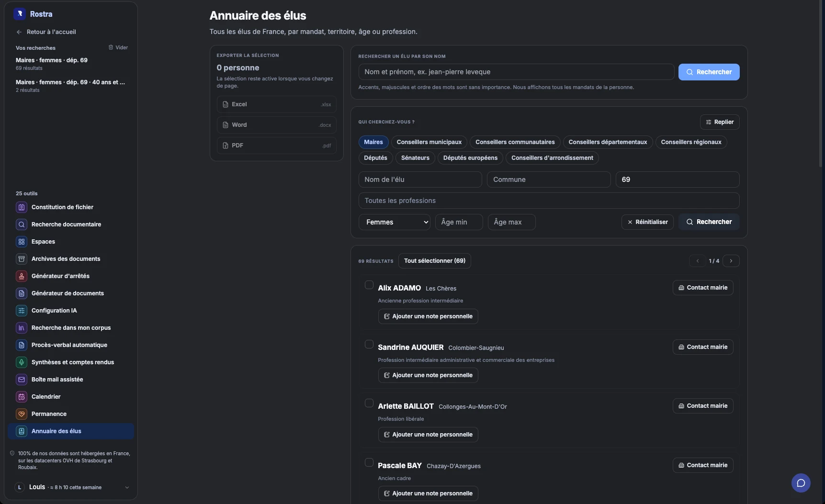Tick the checkbox for Sandrine AUQUIER
Viewport: 825px width, 504px height.
[x=369, y=344]
